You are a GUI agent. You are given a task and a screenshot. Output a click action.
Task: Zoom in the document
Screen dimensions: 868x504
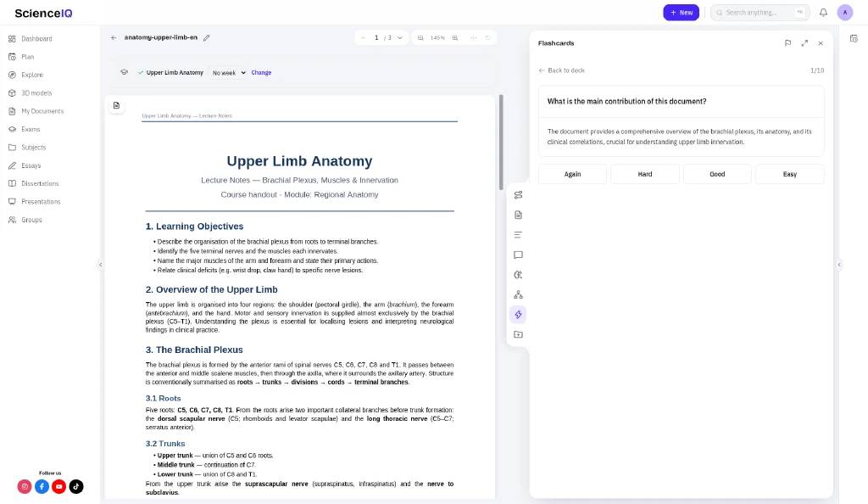(455, 37)
